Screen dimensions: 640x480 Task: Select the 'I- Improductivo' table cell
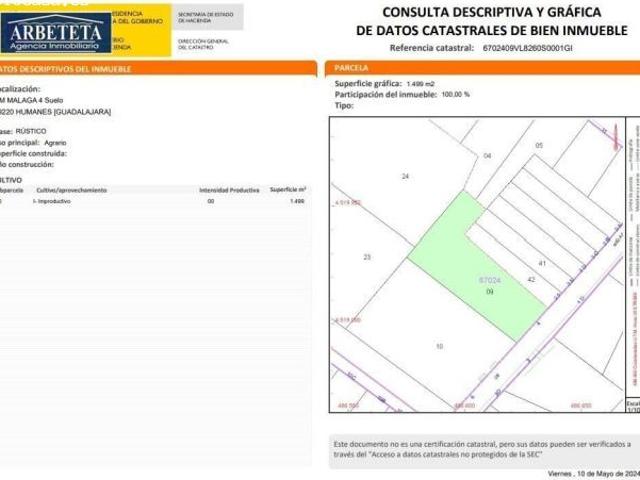[x=52, y=201]
